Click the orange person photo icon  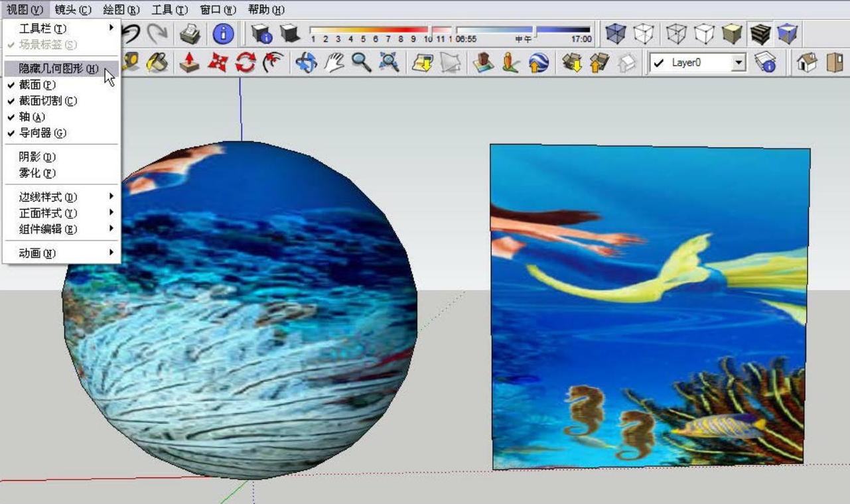coord(510,62)
